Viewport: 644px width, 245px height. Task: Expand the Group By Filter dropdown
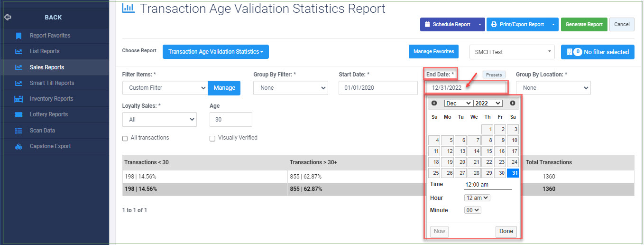click(x=290, y=88)
